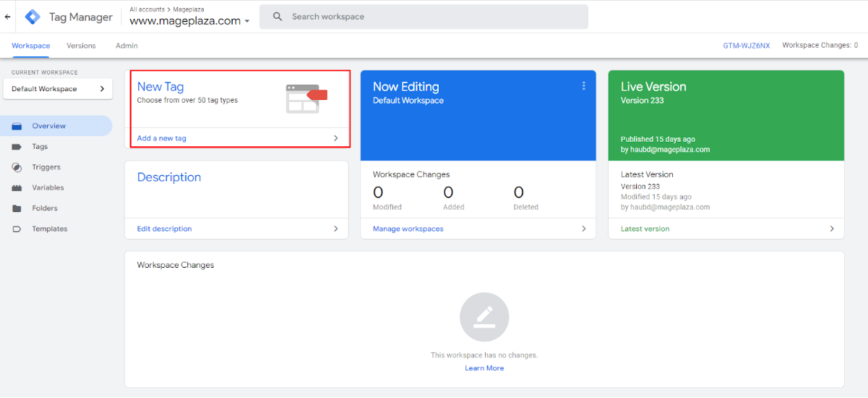
Task: Click the Now Editing card title
Action: tap(406, 87)
